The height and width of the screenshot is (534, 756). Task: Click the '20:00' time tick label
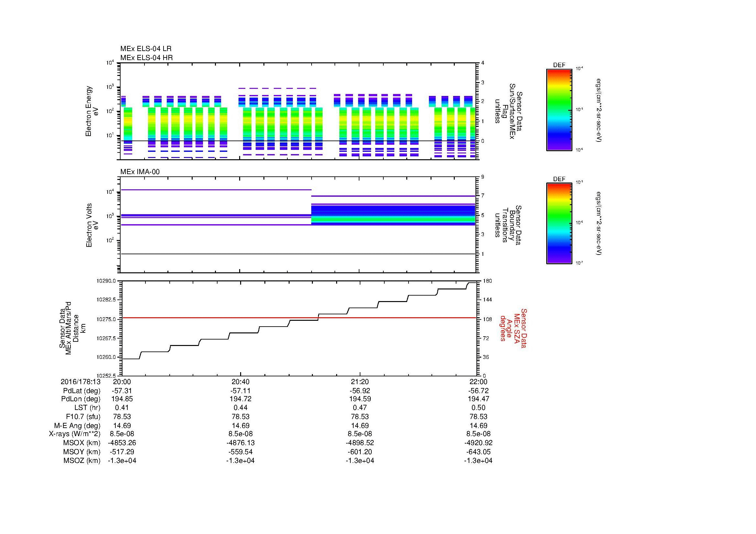click(x=122, y=382)
